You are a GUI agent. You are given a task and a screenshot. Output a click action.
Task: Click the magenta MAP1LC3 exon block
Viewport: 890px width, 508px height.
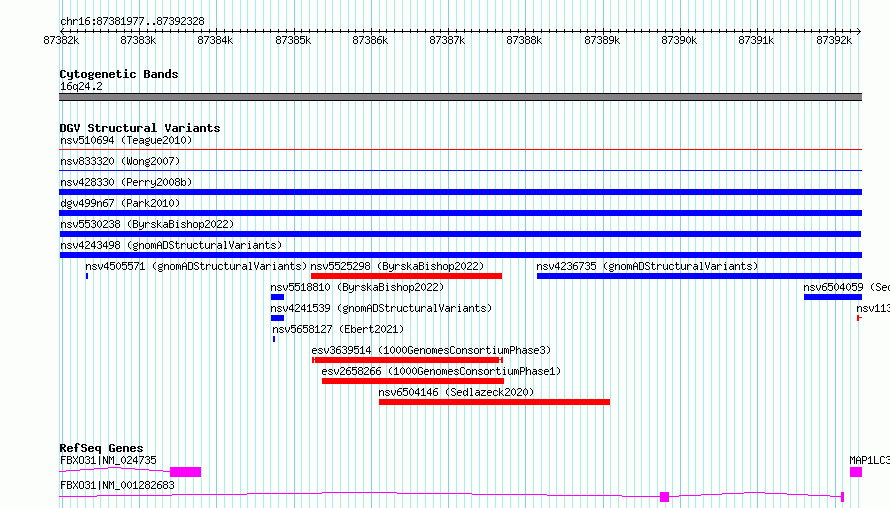coord(856,472)
